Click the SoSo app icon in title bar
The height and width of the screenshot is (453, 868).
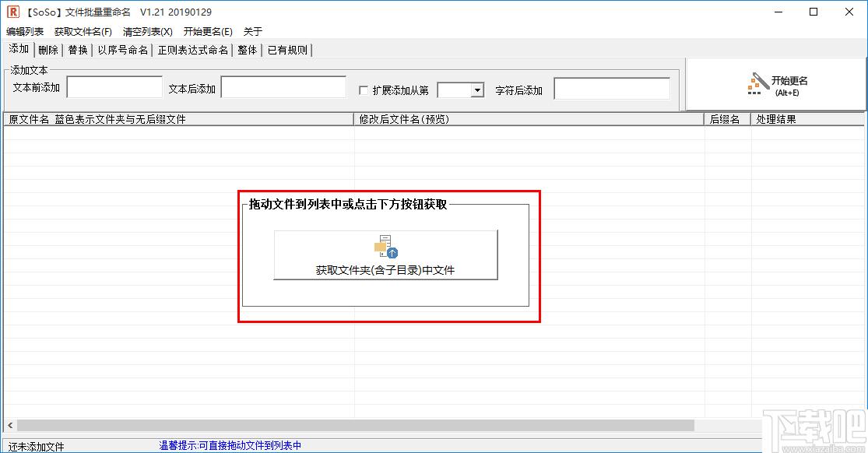click(12, 12)
